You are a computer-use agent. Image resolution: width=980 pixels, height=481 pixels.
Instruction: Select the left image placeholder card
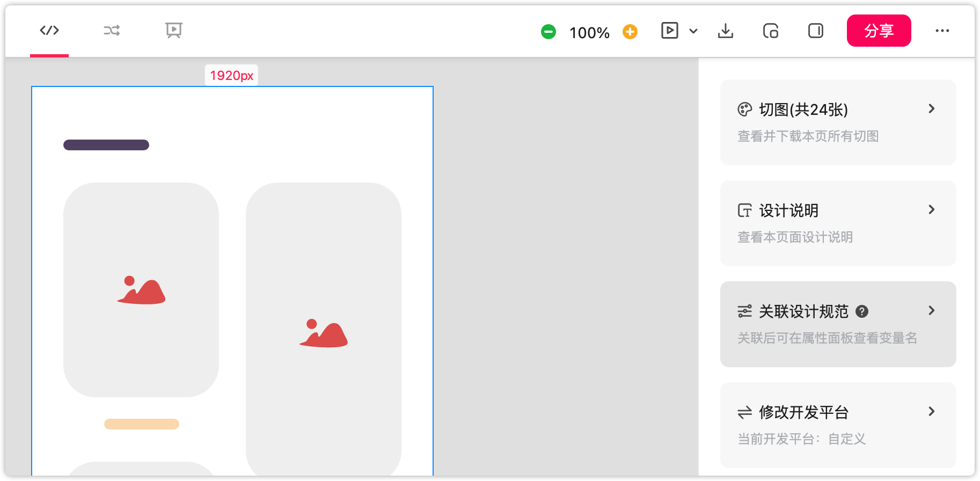point(141,290)
